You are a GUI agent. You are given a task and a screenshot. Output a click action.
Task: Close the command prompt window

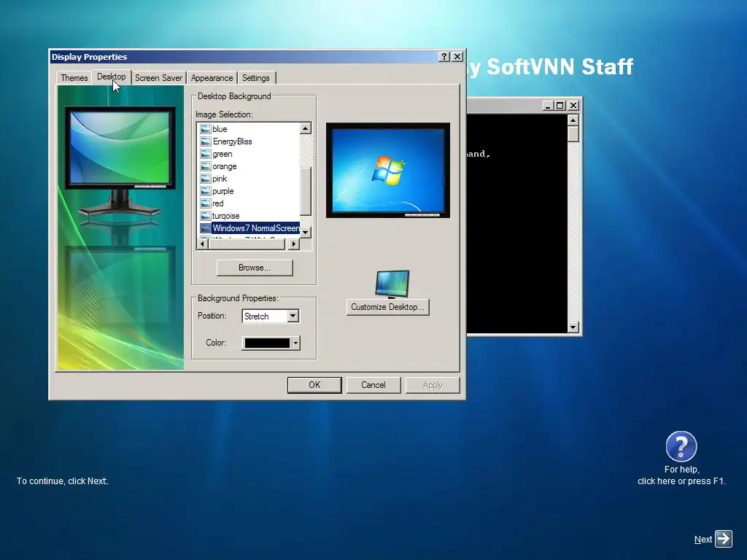(x=573, y=105)
